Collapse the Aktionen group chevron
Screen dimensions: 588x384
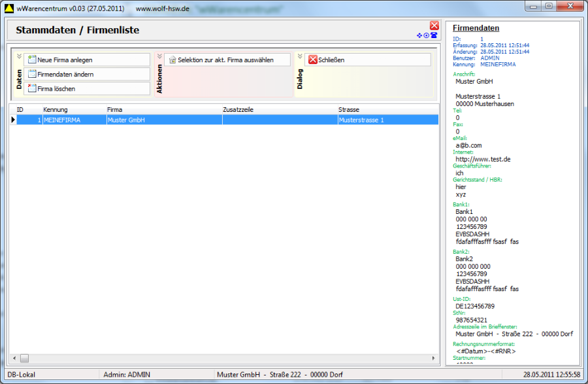159,56
